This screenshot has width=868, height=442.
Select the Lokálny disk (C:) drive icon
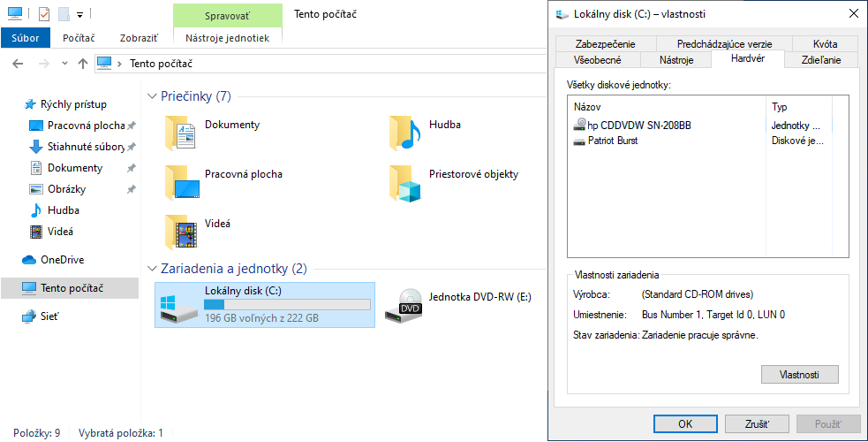[x=178, y=309]
